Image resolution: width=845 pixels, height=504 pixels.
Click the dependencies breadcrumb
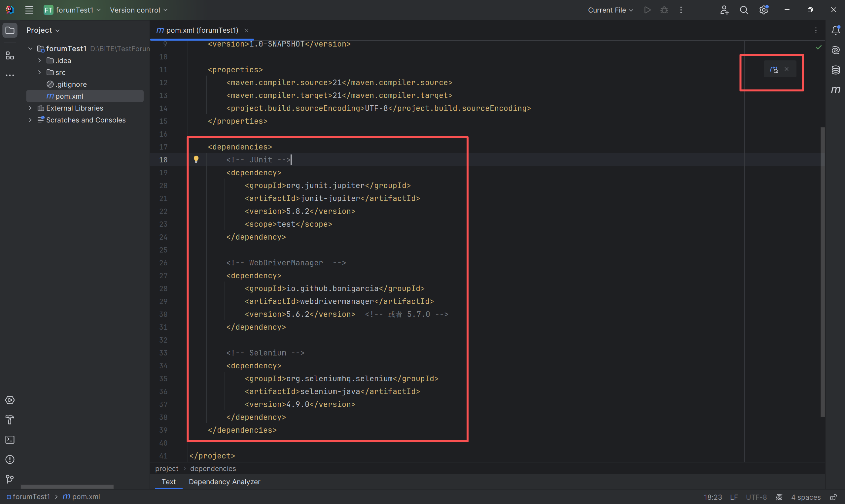pos(213,468)
